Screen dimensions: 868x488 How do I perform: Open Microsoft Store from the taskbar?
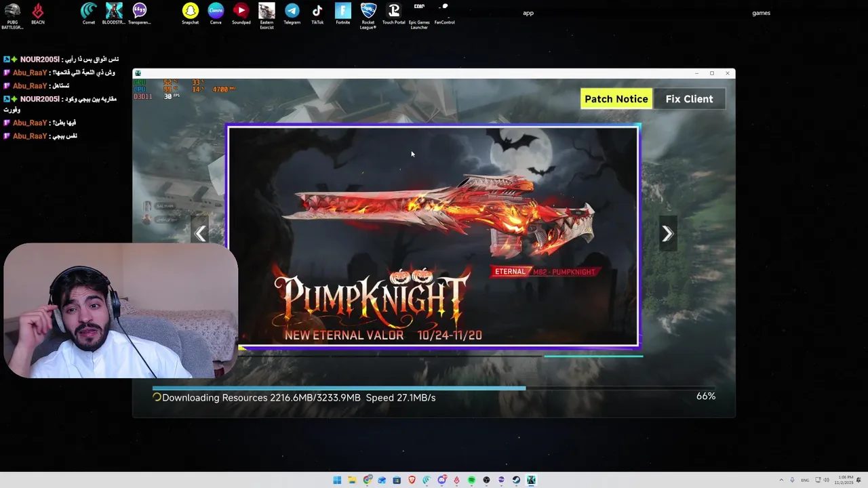[x=397, y=480]
